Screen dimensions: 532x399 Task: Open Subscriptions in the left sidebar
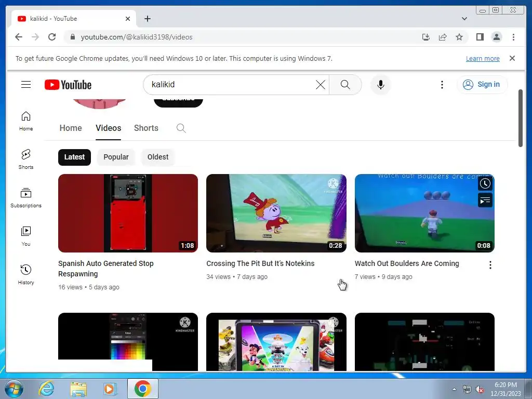point(26,198)
